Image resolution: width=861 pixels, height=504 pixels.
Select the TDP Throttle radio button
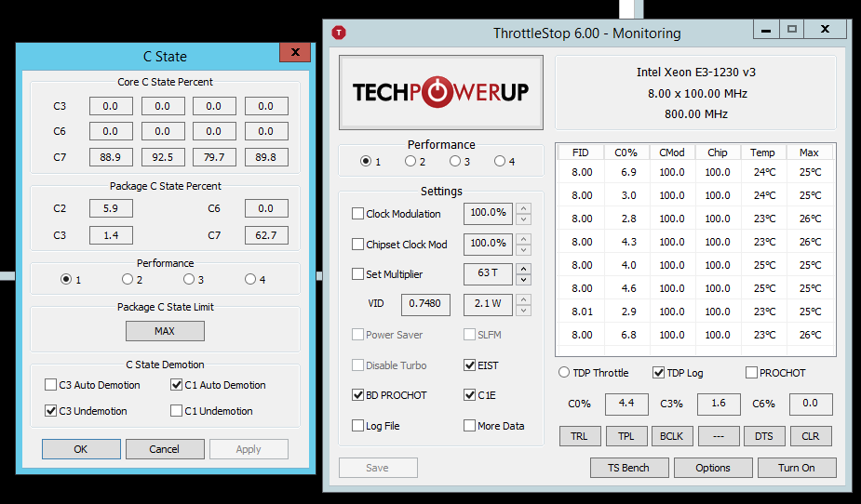[x=564, y=372]
